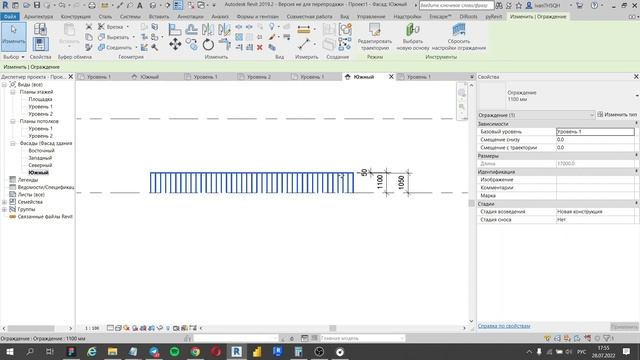The width and height of the screenshot is (640, 360).
Task: Close the active Южный view tab
Action: (391, 77)
